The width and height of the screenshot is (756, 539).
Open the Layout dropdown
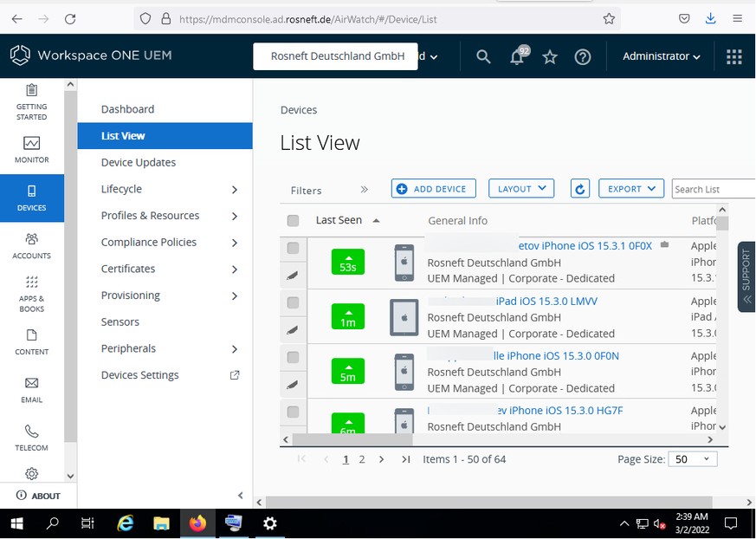(520, 189)
